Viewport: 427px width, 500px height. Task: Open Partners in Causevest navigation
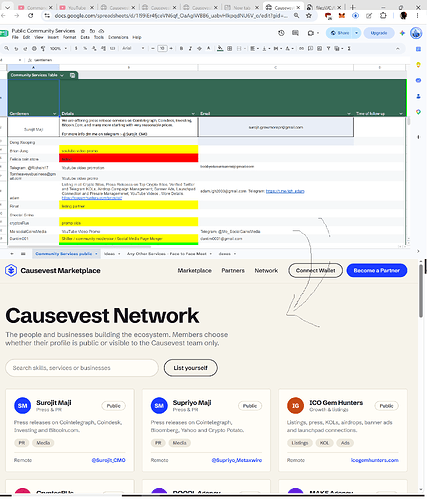[x=233, y=271]
